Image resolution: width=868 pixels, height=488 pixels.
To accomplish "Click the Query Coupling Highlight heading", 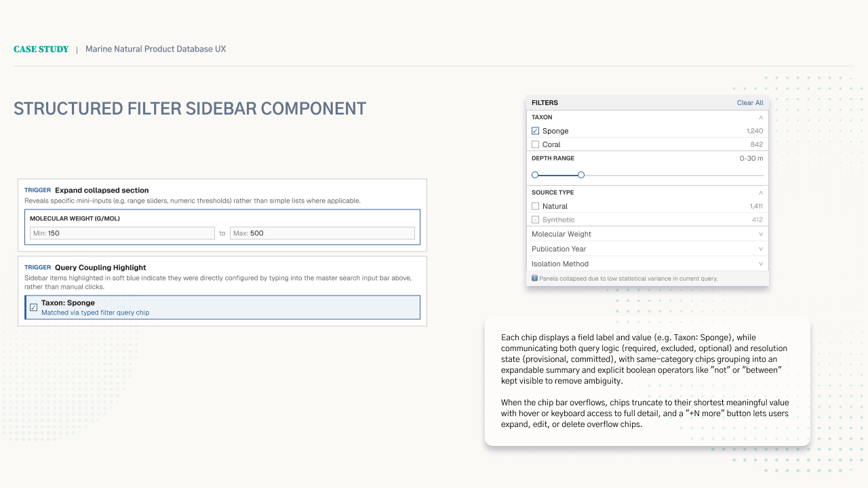I will pyautogui.click(x=100, y=268).
